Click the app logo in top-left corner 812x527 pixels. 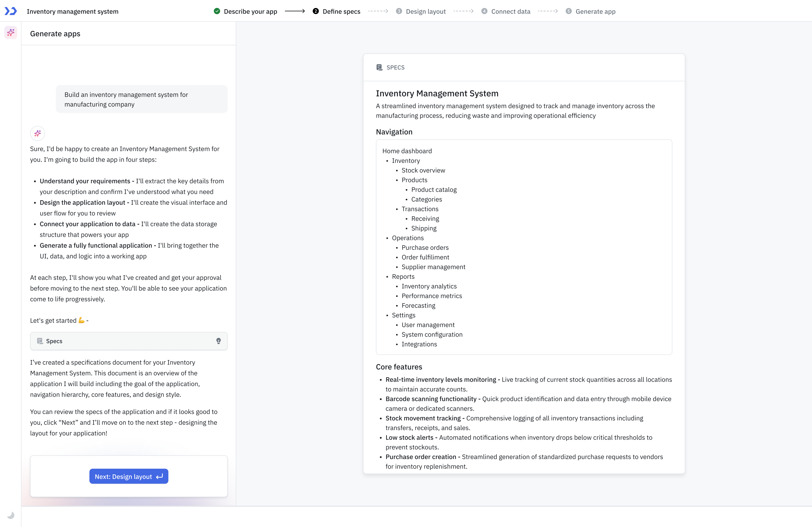[x=11, y=11]
